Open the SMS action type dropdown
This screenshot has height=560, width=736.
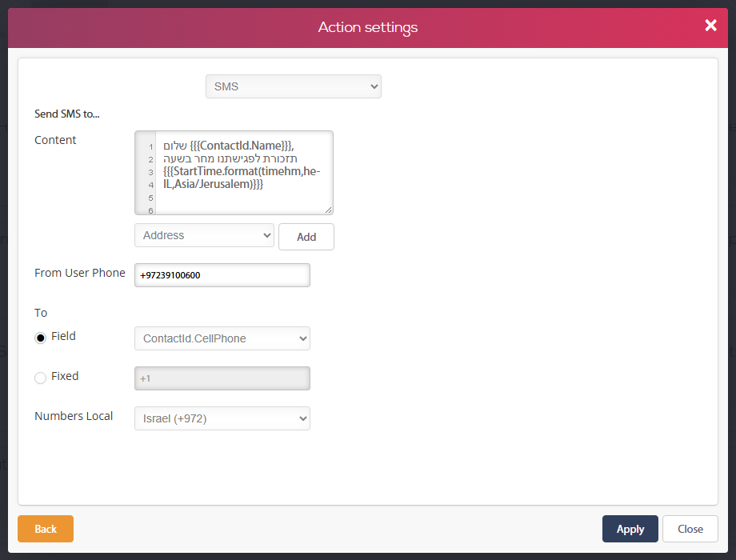294,86
